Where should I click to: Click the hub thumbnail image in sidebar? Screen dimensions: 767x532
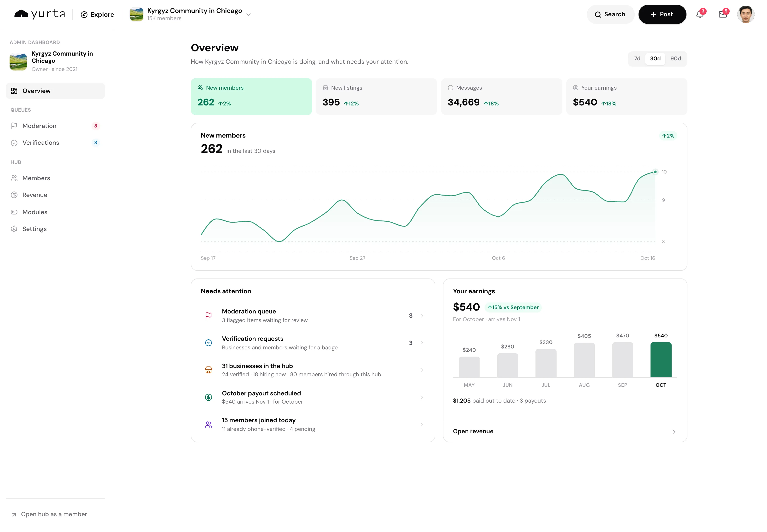tap(18, 61)
